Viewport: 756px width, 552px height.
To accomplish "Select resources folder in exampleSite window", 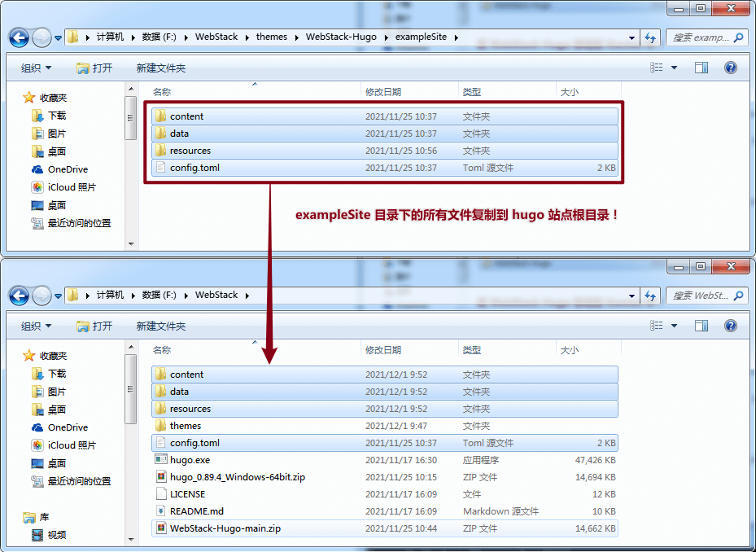I will (x=385, y=151).
